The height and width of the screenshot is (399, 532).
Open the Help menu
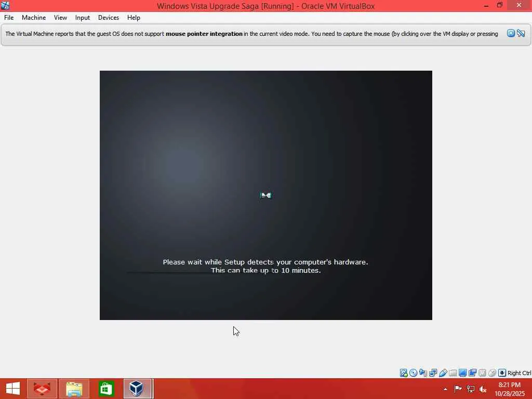click(134, 18)
